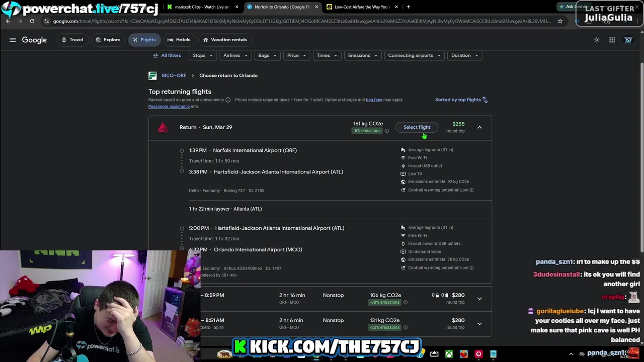Click the 'Delta · Economy · Boeing 737 · DL 2755' text
Viewport: 644px width, 362px height.
226,191
